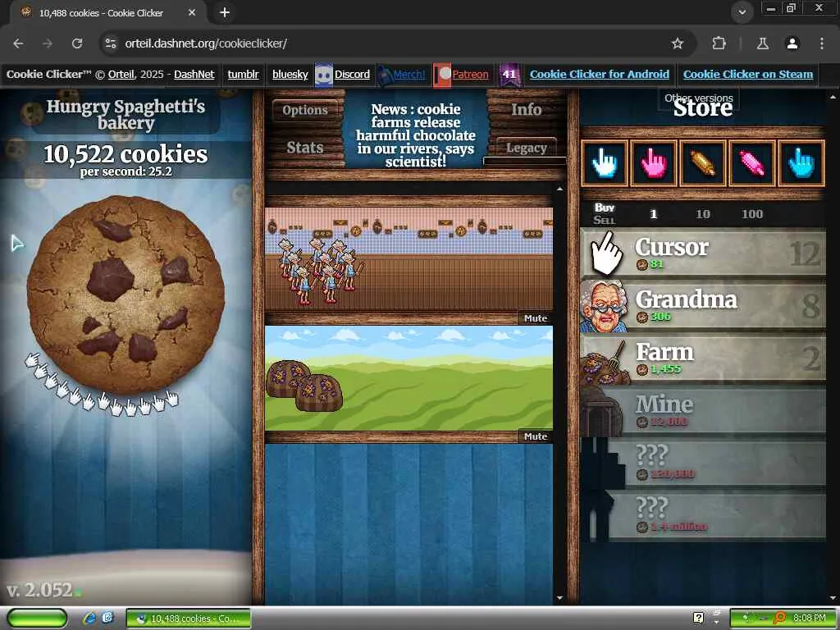Select the Cookie Clicker browser tab
Viewport: 840px width, 630px height.
click(107, 13)
